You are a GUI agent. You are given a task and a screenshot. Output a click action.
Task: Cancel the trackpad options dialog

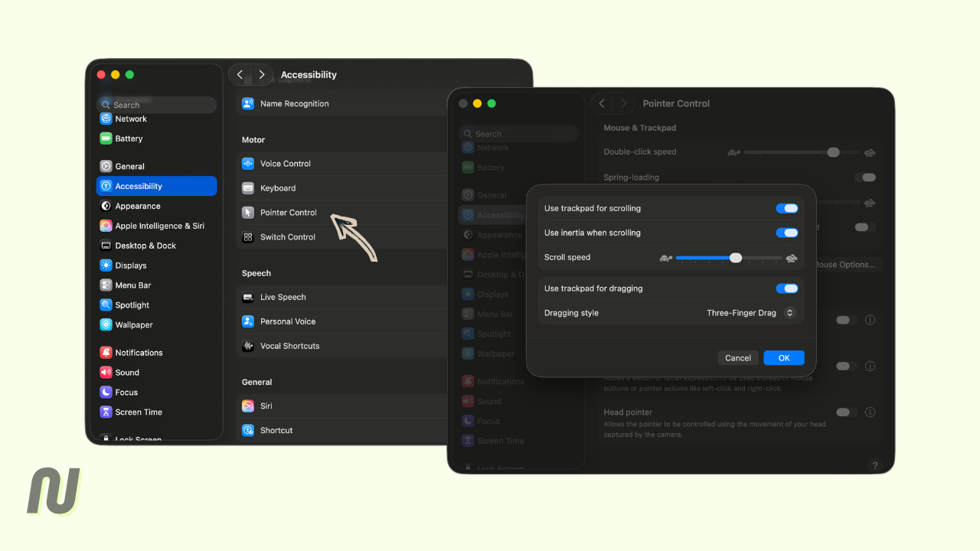(737, 357)
